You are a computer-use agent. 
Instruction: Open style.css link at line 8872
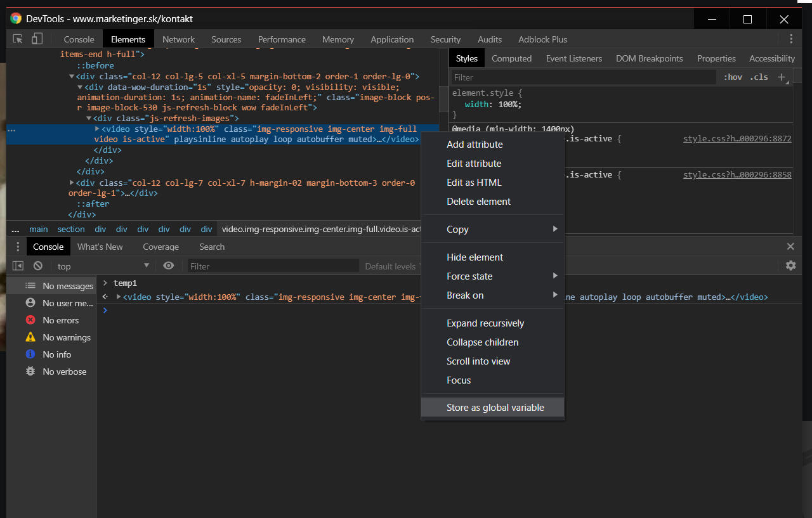737,139
